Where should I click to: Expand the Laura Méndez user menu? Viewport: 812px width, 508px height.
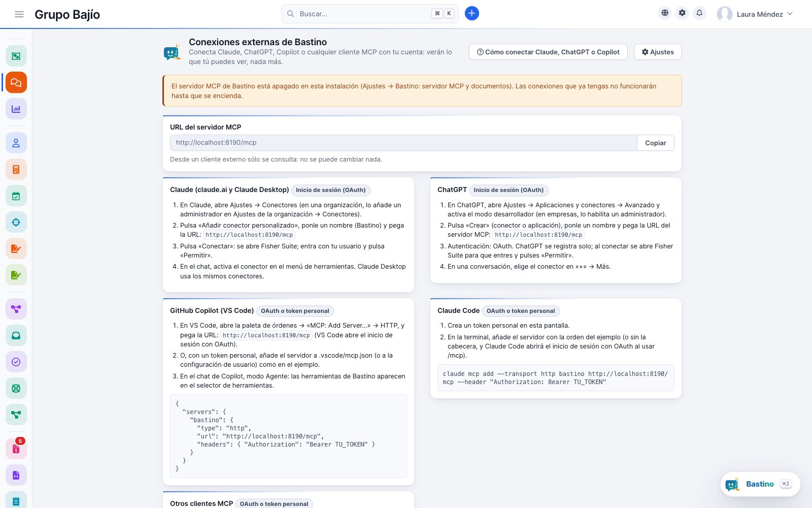(755, 14)
